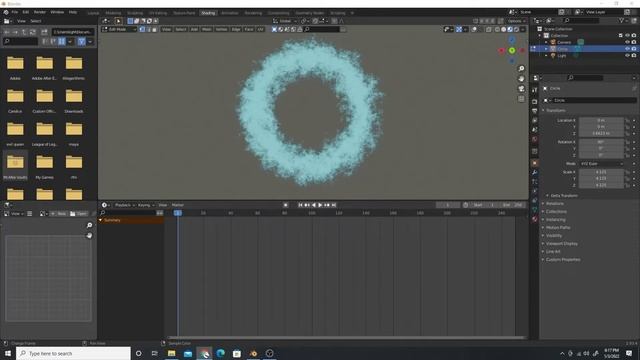Click the Location Z value field
Screen dimensions: 640x360
pyautogui.click(x=601, y=133)
